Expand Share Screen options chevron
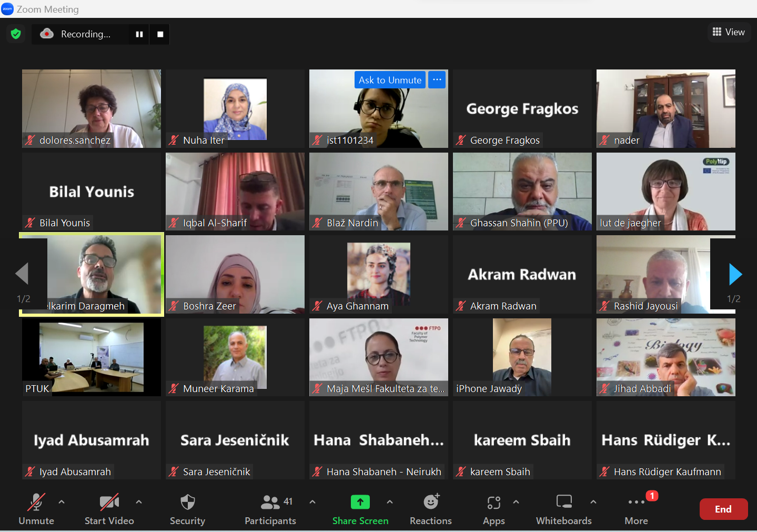The image size is (757, 532). point(390,502)
